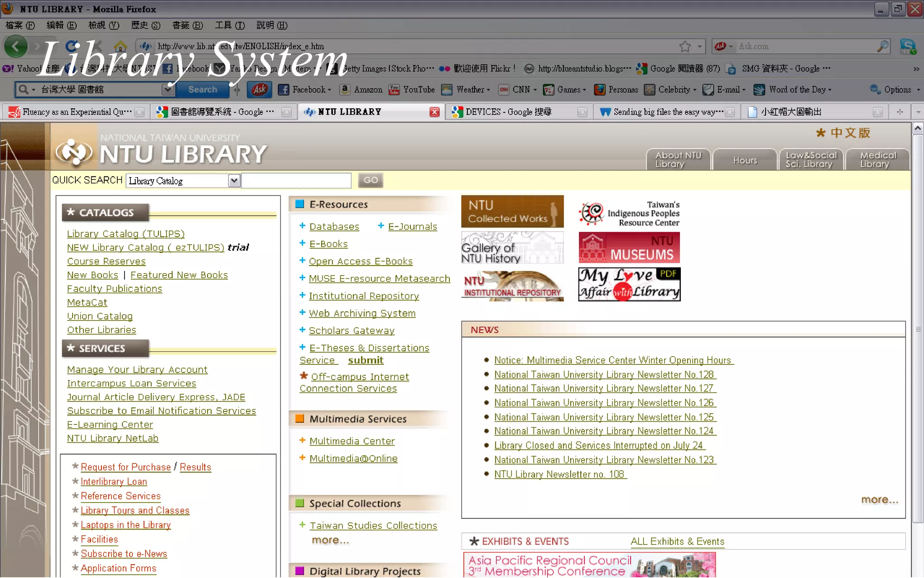This screenshot has height=578, width=924.
Task: Close the NTU LIBRARY tab
Action: click(434, 112)
